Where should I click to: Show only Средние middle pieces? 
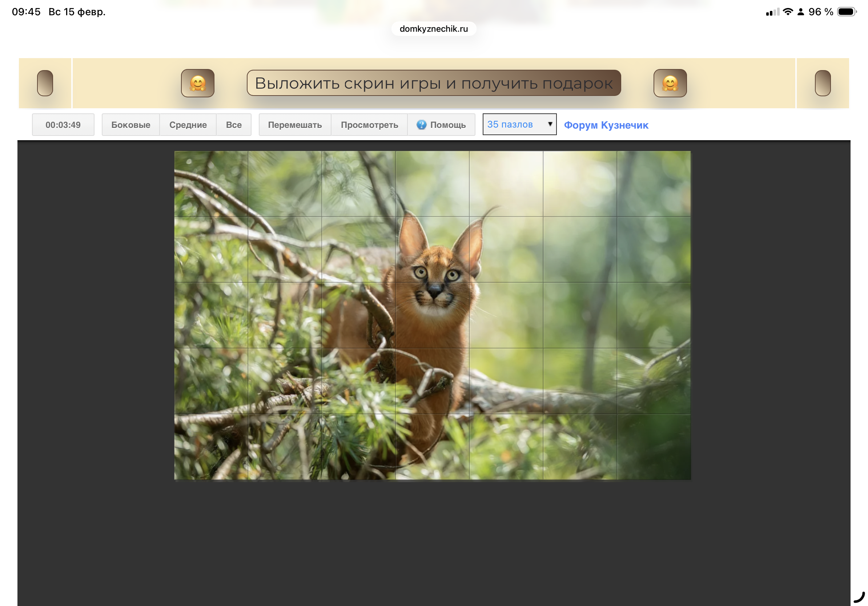(x=188, y=125)
